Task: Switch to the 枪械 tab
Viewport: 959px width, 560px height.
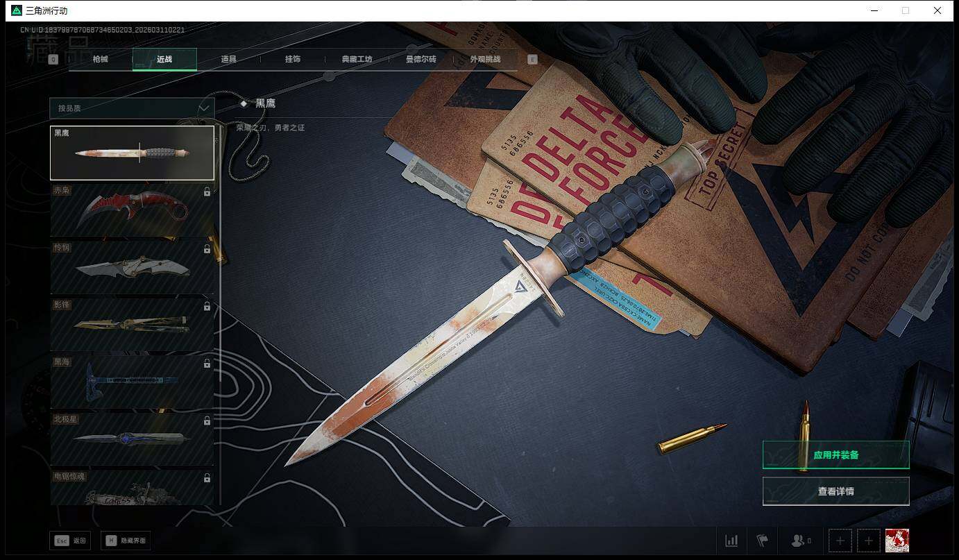Action: click(x=101, y=60)
